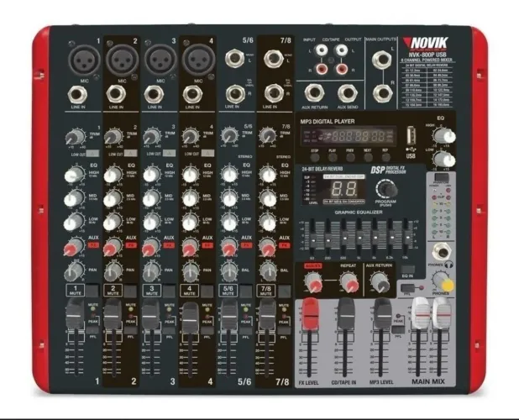Click the left MAIN MIX fader
The width and height of the screenshot is (519, 420).
click(x=420, y=312)
